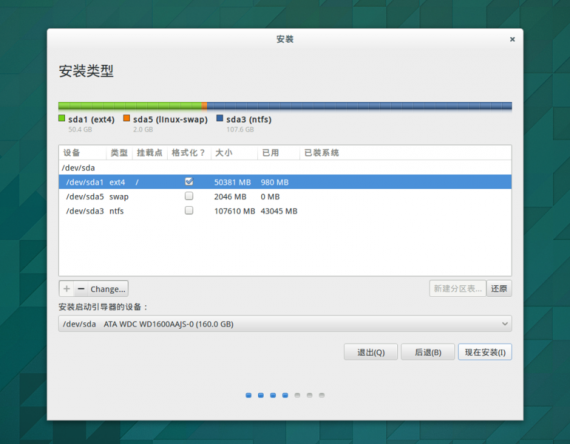Click the 107610 MB size cell
The image size is (570, 444).
pos(234,211)
